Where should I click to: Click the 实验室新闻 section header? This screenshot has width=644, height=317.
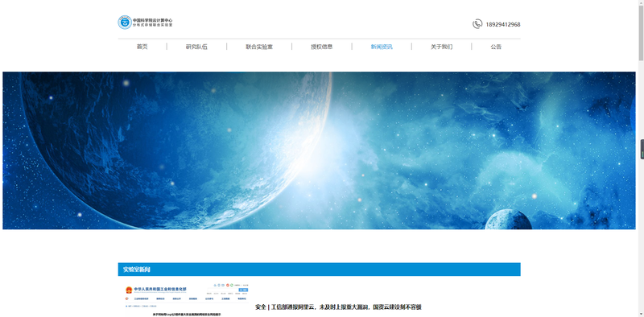pyautogui.click(x=319, y=270)
